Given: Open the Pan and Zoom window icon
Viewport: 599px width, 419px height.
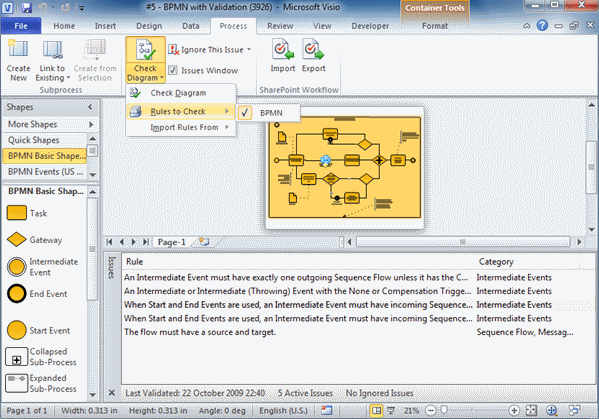Looking at the screenshot, I should 551,411.
